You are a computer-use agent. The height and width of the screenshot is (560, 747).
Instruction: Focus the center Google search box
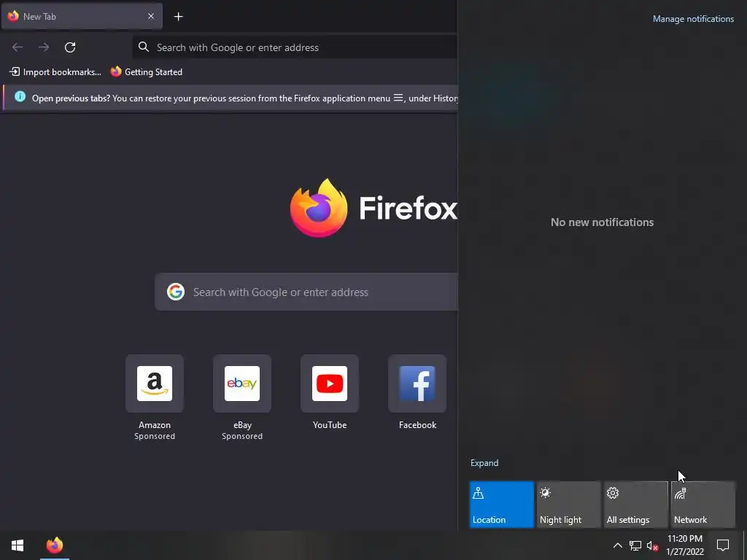tap(306, 292)
